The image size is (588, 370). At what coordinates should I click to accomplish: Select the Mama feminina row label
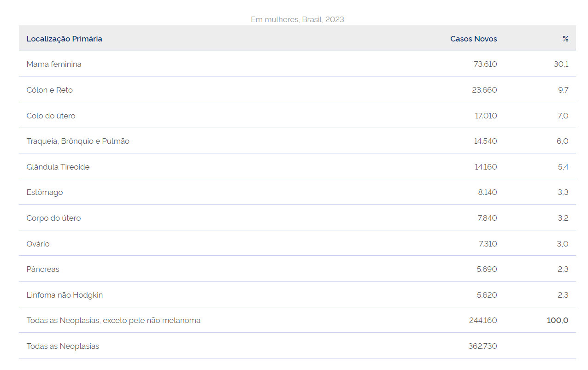point(54,64)
